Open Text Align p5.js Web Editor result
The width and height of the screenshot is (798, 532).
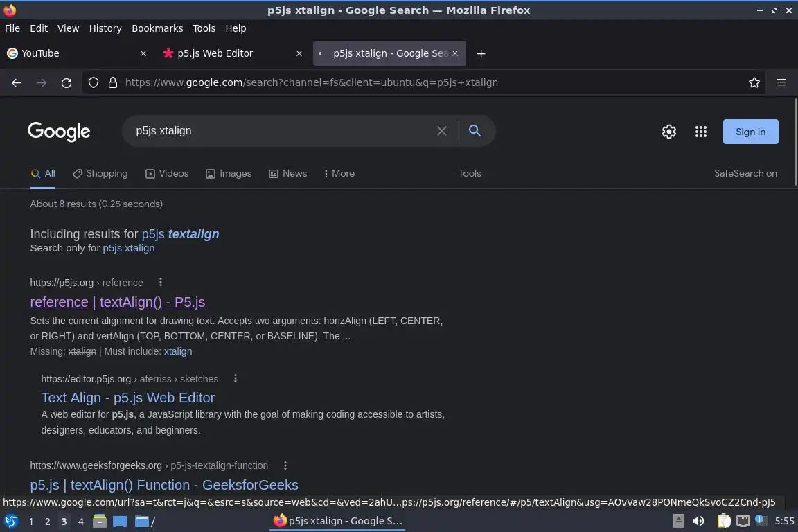coord(127,398)
